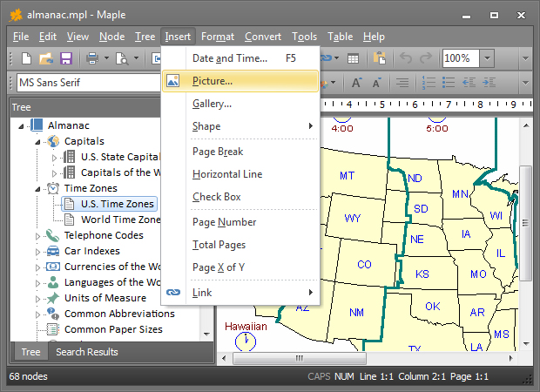Click the Print Preview icon
The height and width of the screenshot is (392, 540).
[122, 58]
